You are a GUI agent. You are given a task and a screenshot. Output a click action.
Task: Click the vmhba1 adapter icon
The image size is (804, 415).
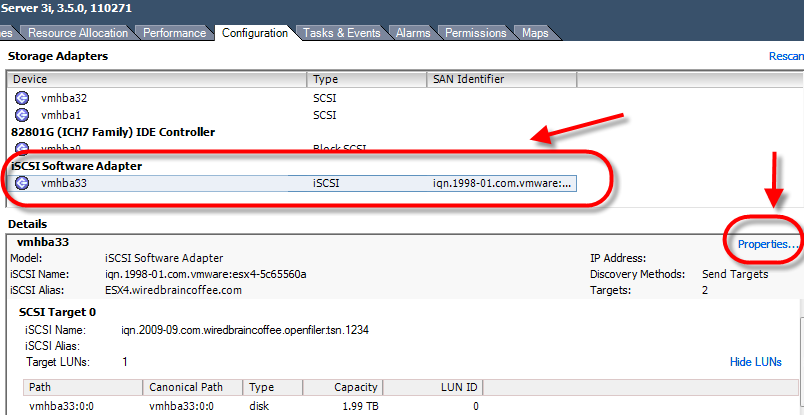[x=22, y=115]
